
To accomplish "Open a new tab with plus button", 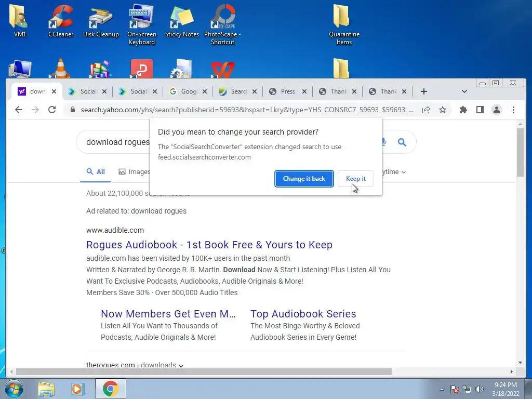I will [x=424, y=91].
